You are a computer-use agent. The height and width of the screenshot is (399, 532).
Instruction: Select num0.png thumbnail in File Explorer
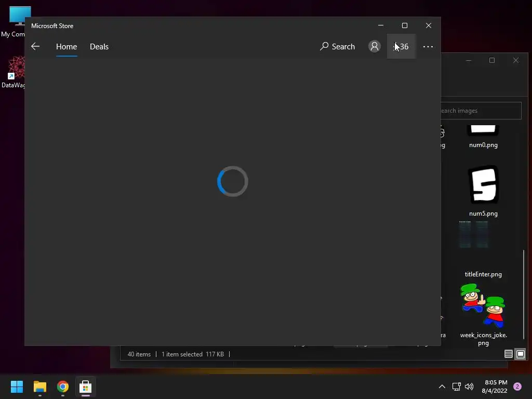click(483, 130)
